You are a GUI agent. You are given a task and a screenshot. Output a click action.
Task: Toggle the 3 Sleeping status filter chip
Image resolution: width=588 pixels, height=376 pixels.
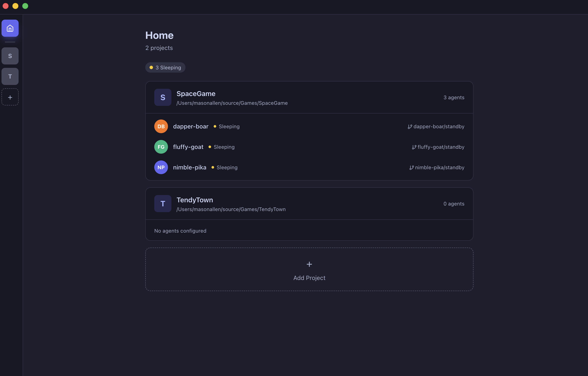(165, 67)
